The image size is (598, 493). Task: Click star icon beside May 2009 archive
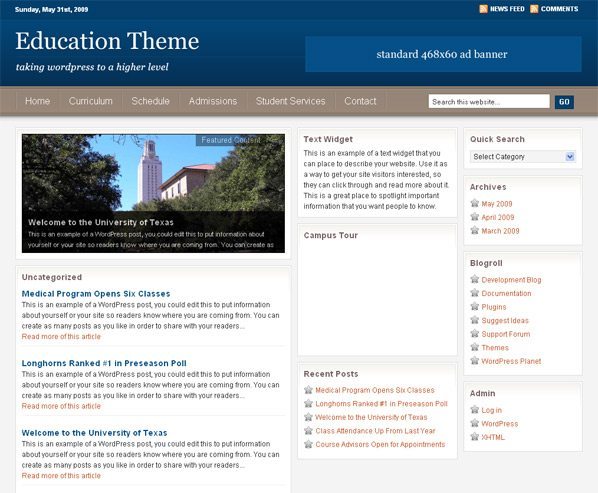pyautogui.click(x=474, y=203)
